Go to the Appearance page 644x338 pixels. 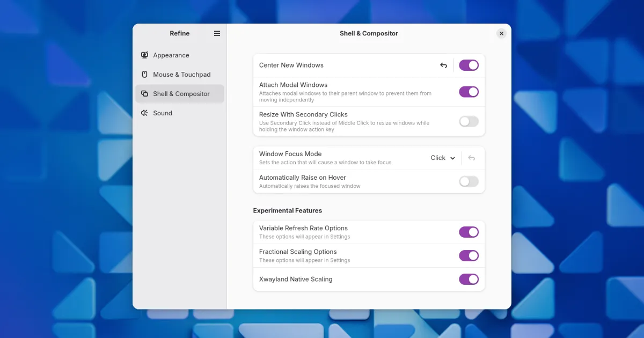point(171,55)
